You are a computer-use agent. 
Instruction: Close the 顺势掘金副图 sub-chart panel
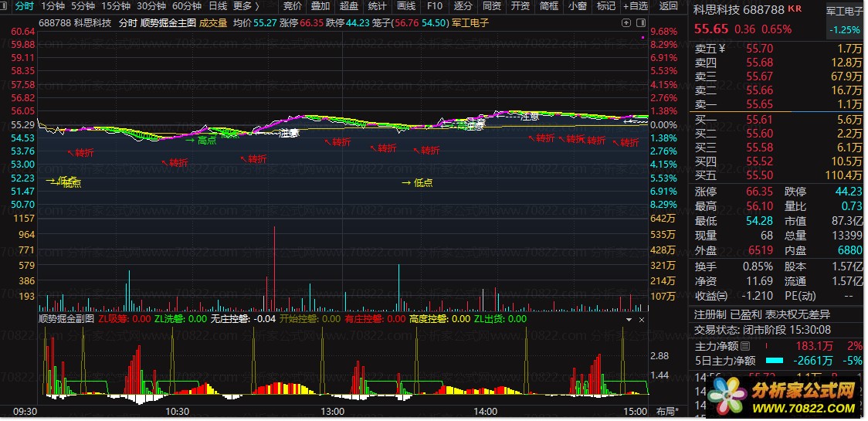pyautogui.click(x=642, y=320)
